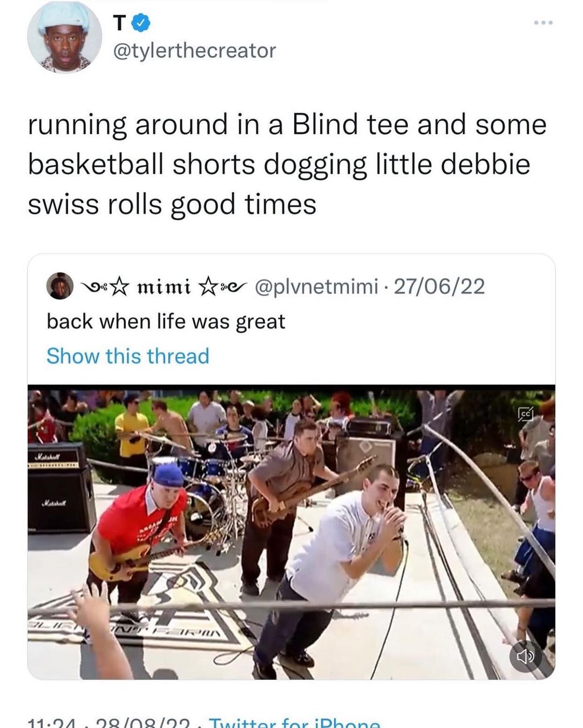Unmute the video with the speaker icon
The image size is (583, 728).
tap(526, 657)
